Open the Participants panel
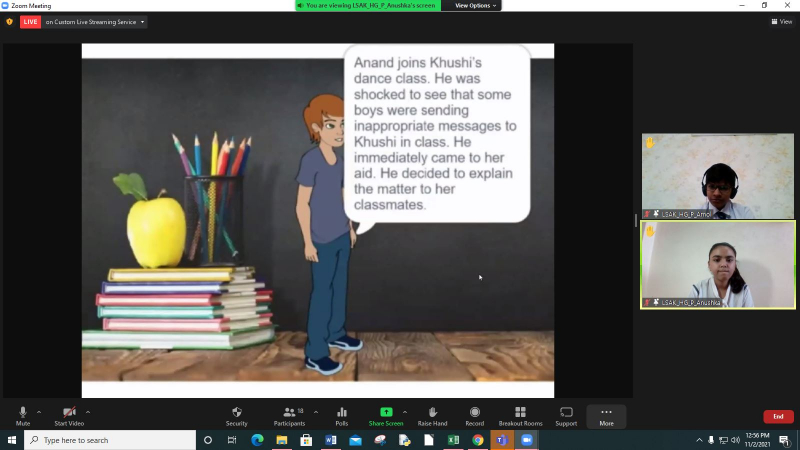800x450 pixels. click(289, 415)
